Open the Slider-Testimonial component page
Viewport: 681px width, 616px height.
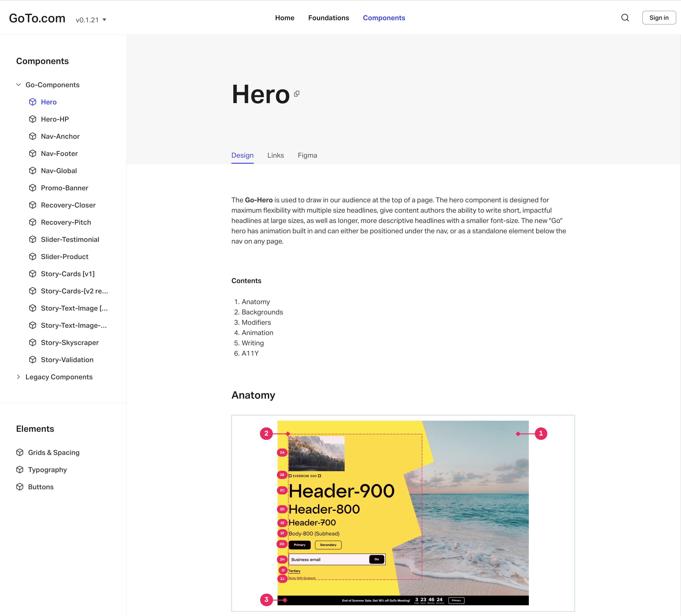click(x=70, y=239)
